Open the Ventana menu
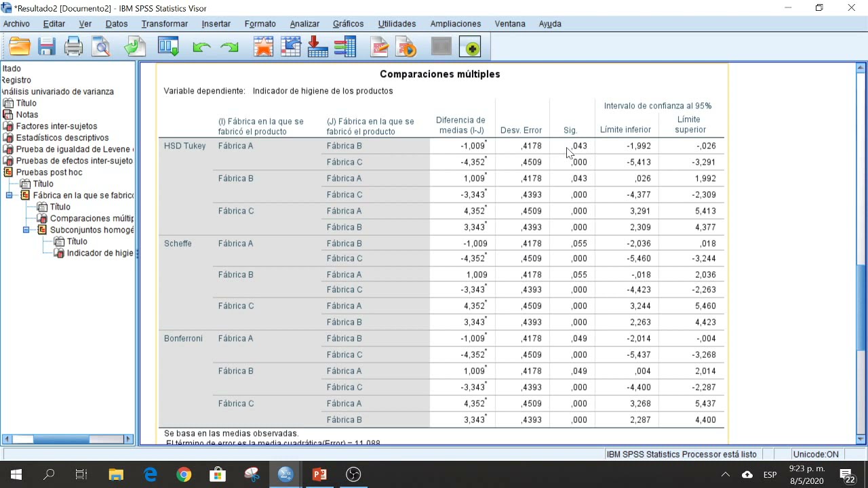Image resolution: width=868 pixels, height=488 pixels. point(510,24)
